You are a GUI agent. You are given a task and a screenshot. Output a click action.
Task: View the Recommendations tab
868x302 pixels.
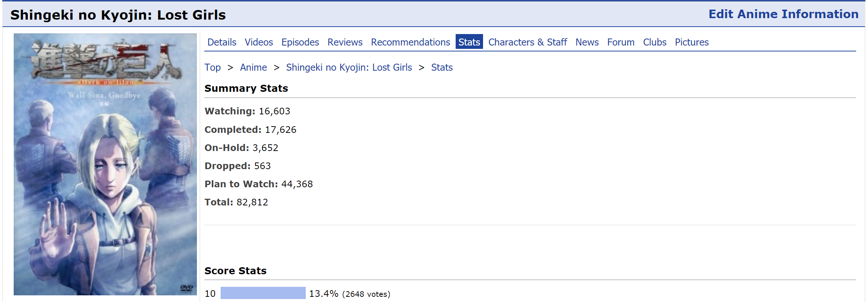[410, 42]
